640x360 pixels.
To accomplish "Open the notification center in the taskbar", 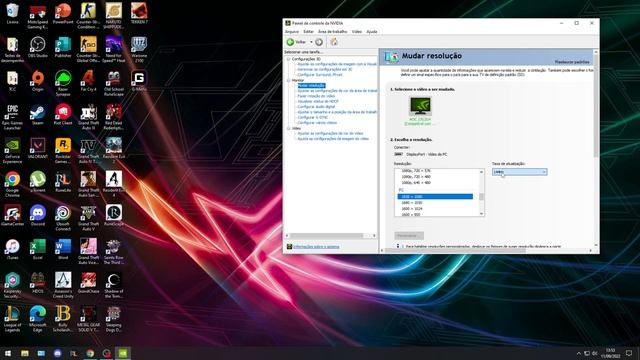I will pyautogui.click(x=629, y=353).
